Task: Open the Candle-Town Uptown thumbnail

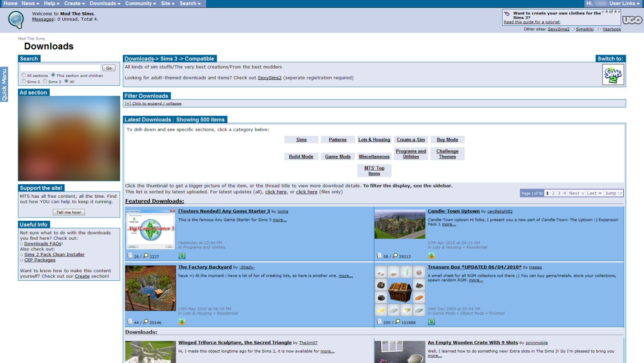Action: 400,223
